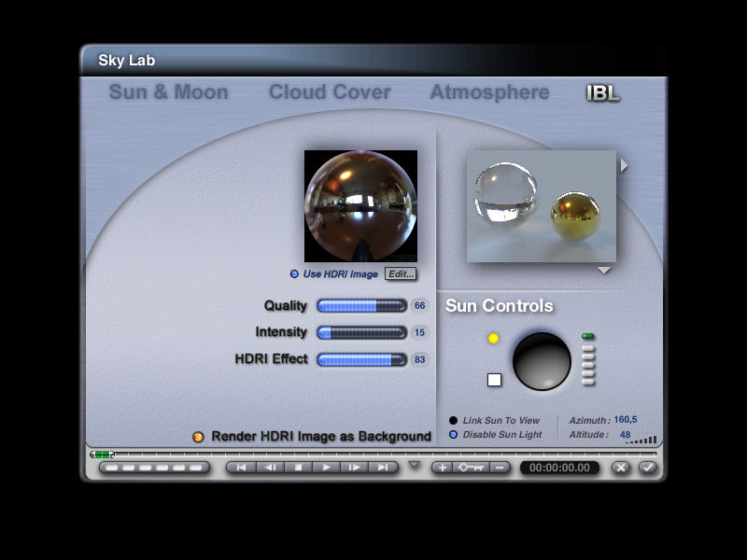Adjust the HDRI Effect slider

[x=361, y=359]
